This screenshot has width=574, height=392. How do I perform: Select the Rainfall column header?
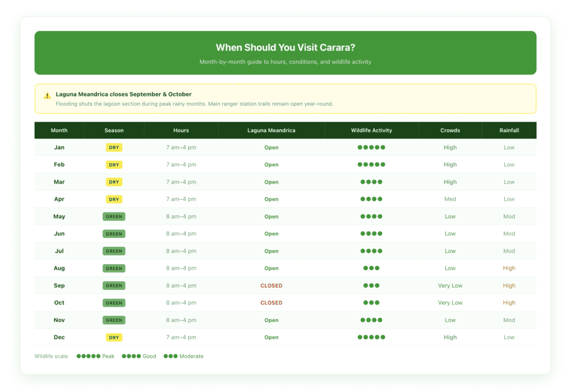[509, 130]
